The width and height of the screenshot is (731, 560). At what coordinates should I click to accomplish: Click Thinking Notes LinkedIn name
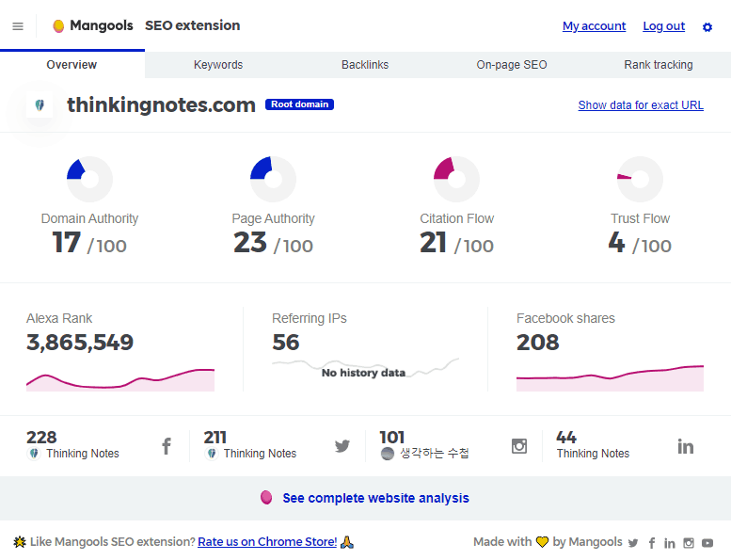click(x=593, y=454)
